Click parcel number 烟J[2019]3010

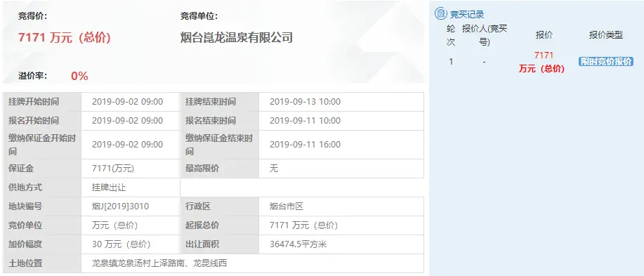point(120,206)
